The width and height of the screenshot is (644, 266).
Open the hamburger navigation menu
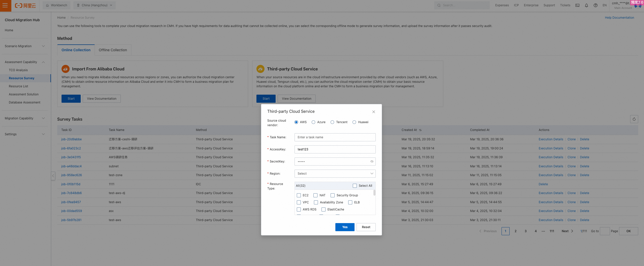(5, 5)
